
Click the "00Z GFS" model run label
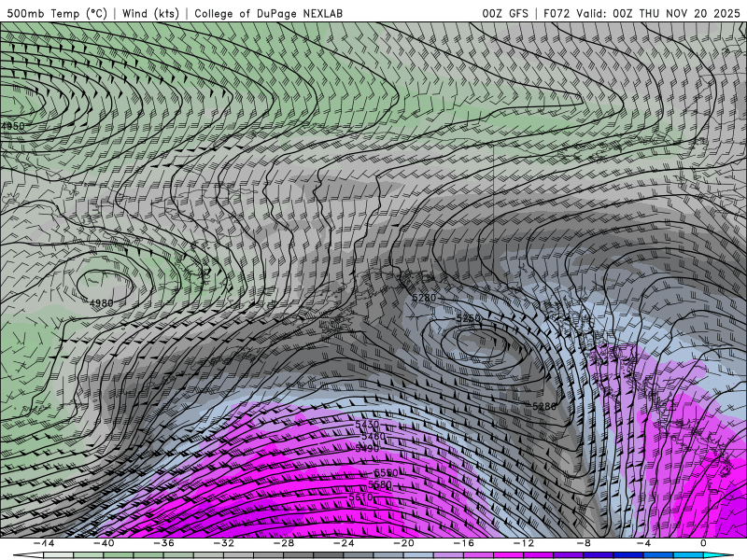(x=505, y=13)
